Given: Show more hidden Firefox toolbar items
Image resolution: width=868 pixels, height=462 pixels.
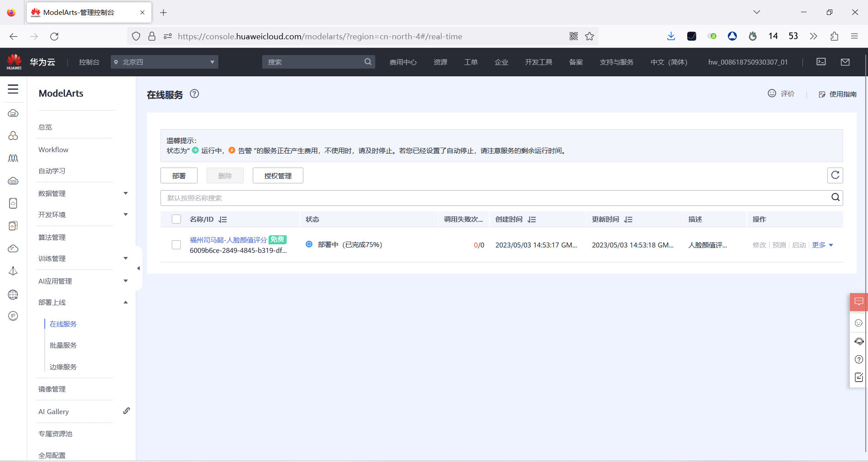Looking at the screenshot, I should pyautogui.click(x=813, y=36).
